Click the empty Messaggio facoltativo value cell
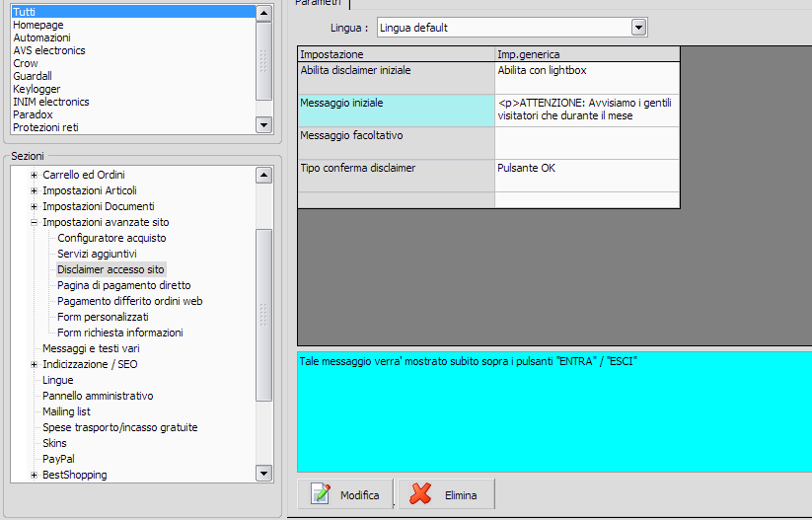This screenshot has width=812, height=520. 587,143
